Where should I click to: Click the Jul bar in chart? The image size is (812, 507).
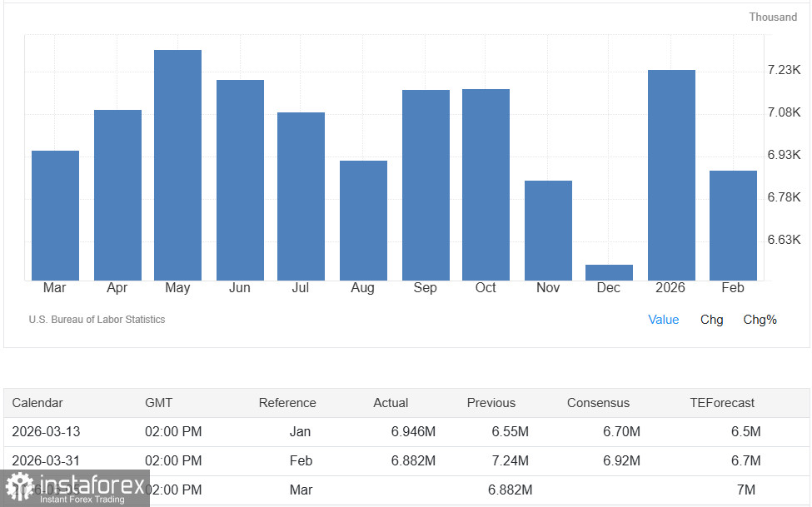coord(301,196)
